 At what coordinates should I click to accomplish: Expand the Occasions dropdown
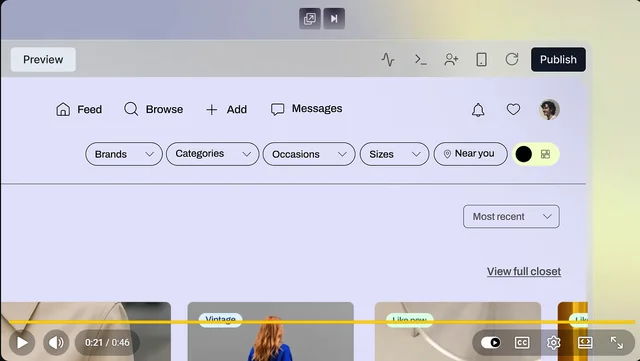pos(309,154)
